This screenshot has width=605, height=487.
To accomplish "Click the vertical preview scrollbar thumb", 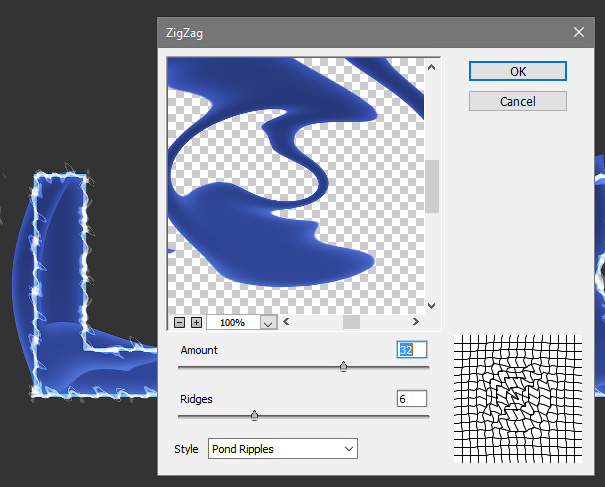I will [432, 186].
